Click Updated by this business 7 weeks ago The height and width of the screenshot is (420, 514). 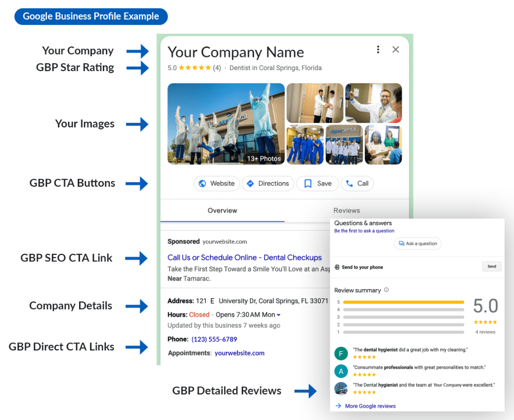[x=224, y=325]
